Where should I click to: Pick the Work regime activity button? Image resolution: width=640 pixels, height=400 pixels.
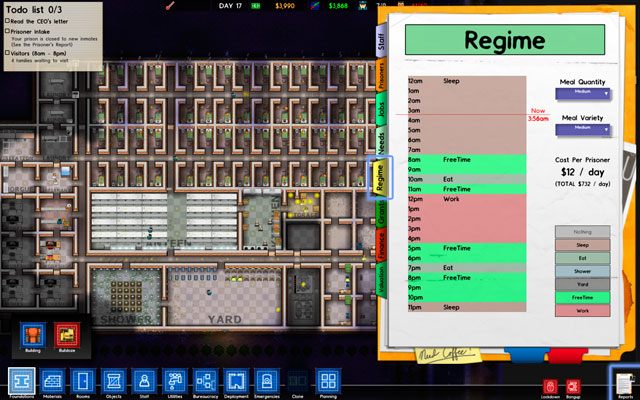point(582,311)
